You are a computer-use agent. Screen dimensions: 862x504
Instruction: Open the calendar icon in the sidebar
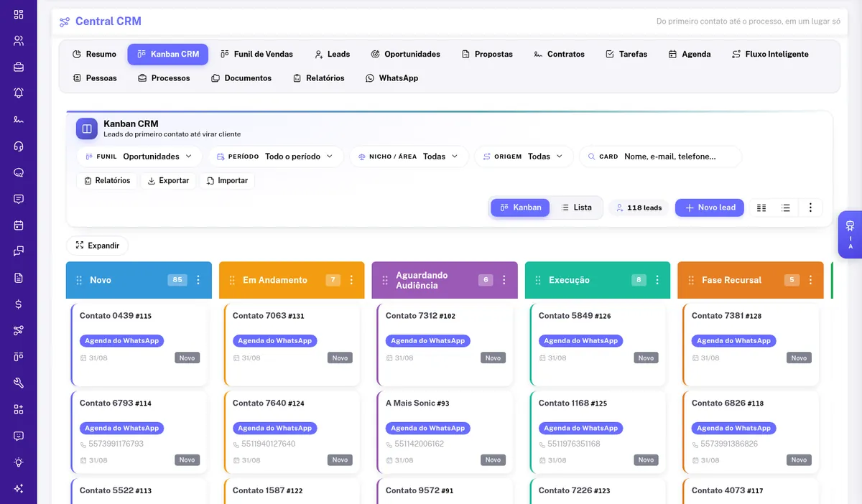pos(19,225)
